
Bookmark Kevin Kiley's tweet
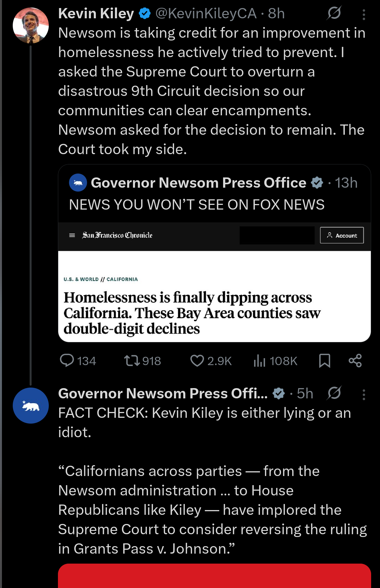pyautogui.click(x=324, y=361)
